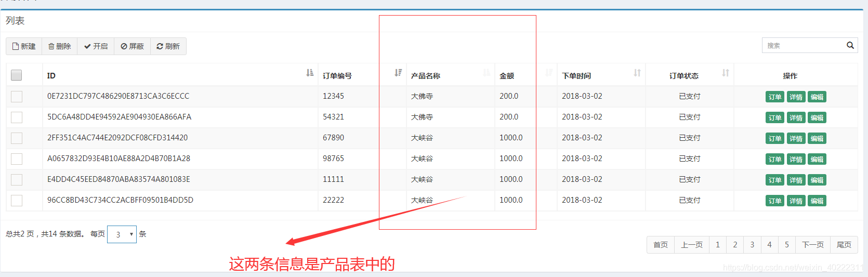
Task: Open 详情 for order 11111
Action: pos(796,180)
